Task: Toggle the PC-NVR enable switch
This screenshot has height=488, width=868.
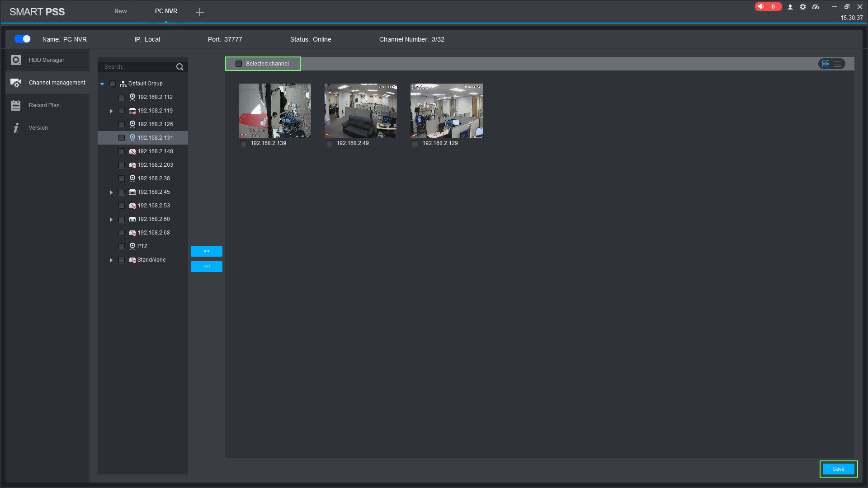Action: click(x=23, y=39)
